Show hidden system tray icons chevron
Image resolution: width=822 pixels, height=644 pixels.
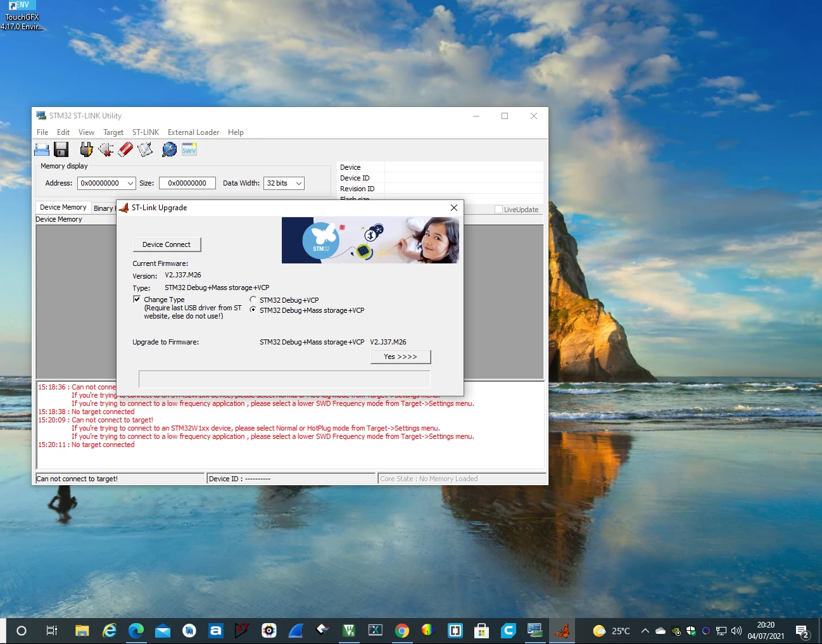(x=645, y=631)
